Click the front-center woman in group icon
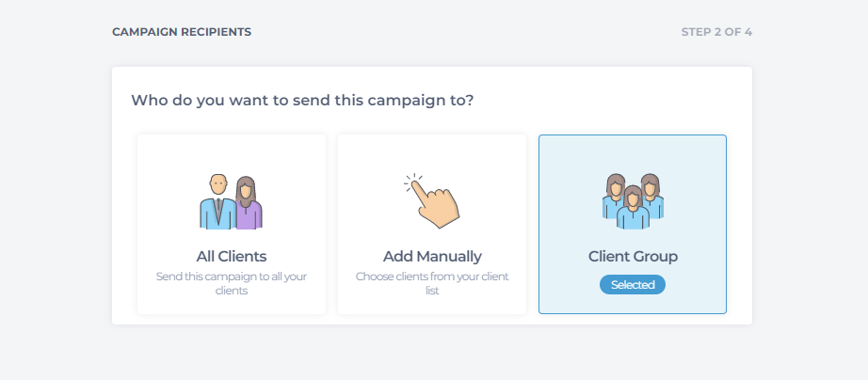 633,208
